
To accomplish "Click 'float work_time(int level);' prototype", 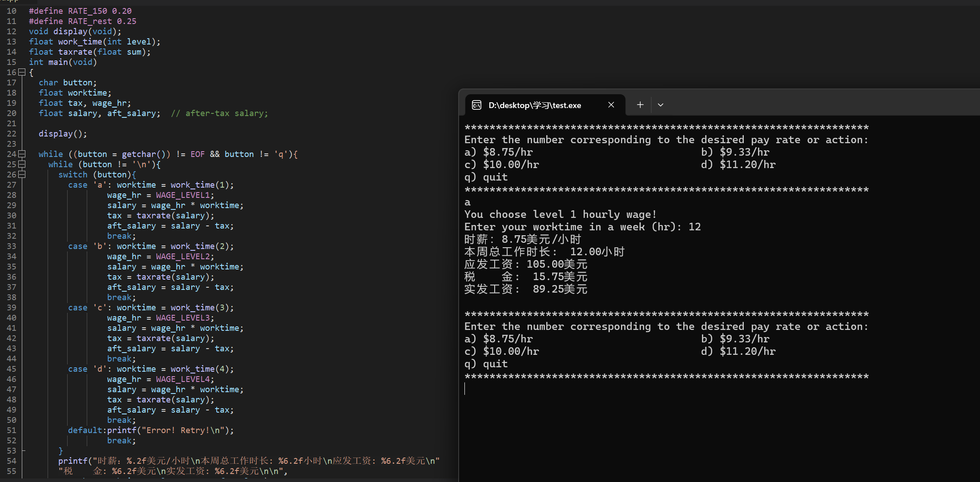I will [95, 41].
